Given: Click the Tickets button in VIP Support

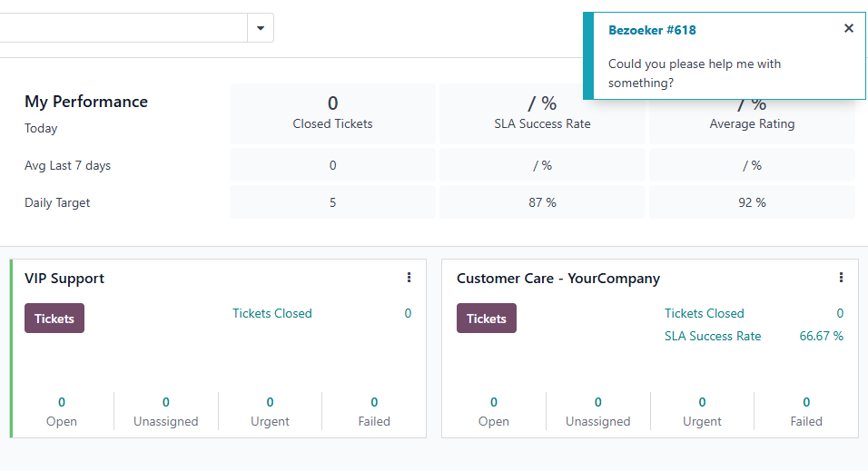Looking at the screenshot, I should click(54, 319).
